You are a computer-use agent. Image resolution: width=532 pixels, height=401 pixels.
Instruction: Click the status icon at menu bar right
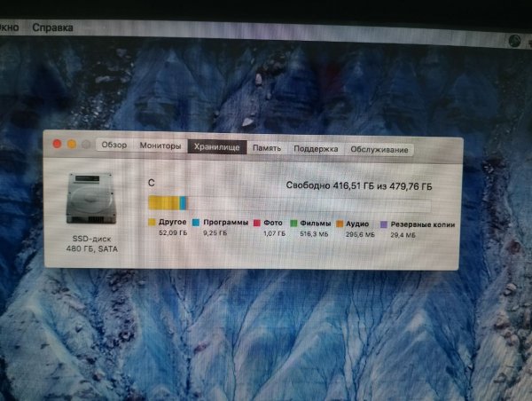click(x=514, y=40)
